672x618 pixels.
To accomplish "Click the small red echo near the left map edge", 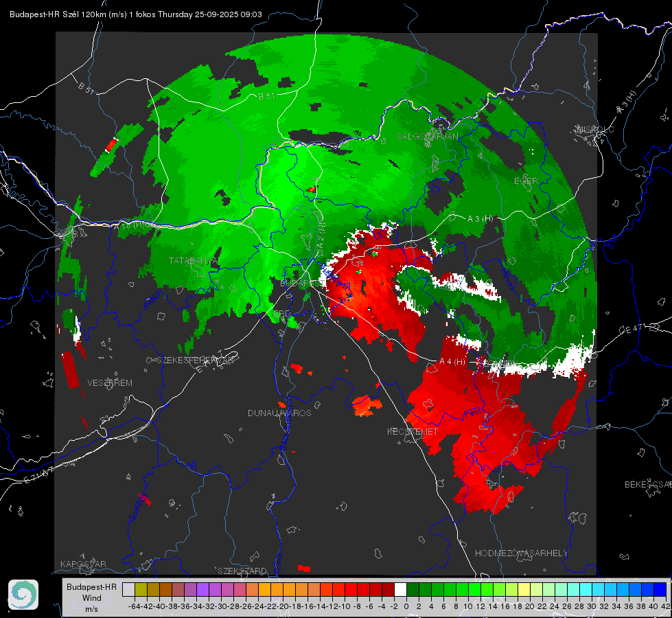I will pyautogui.click(x=111, y=144).
